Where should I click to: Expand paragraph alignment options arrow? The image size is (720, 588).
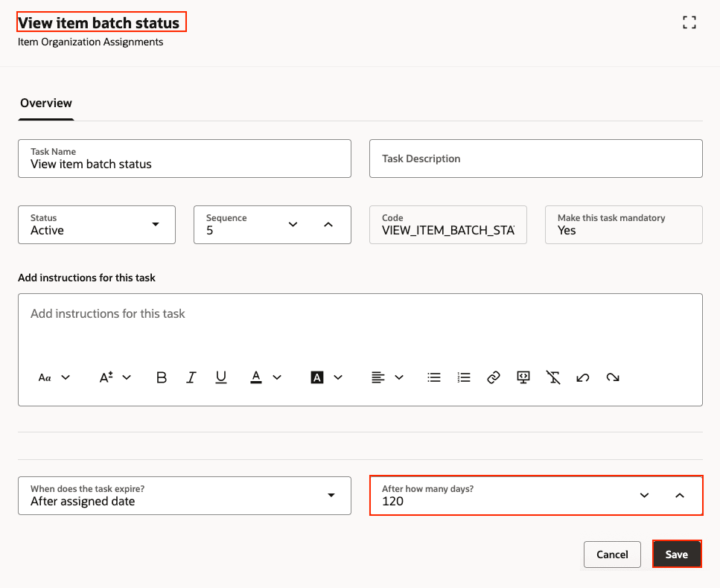pyautogui.click(x=399, y=377)
